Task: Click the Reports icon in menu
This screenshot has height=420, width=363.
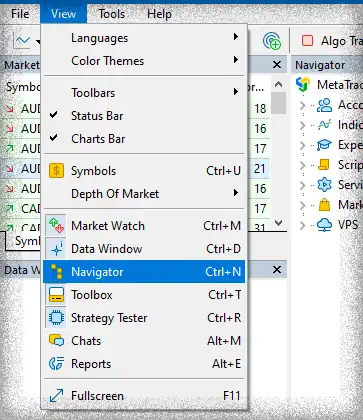Action: point(56,364)
